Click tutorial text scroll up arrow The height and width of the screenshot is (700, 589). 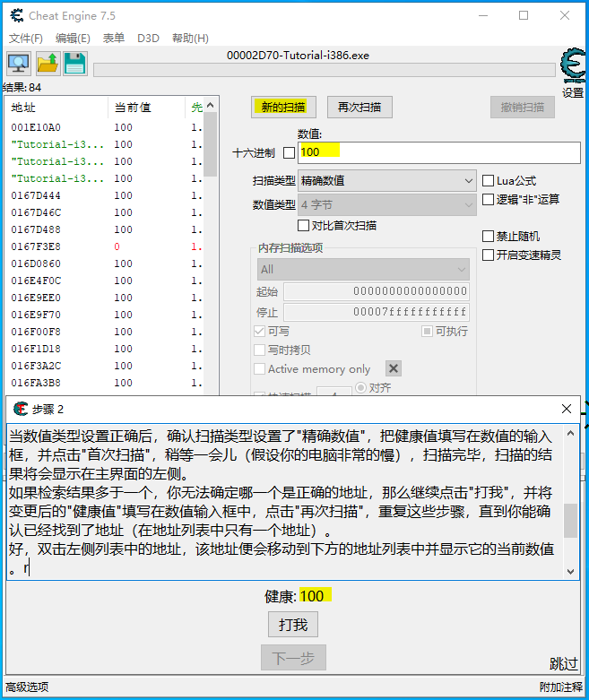pos(570,433)
